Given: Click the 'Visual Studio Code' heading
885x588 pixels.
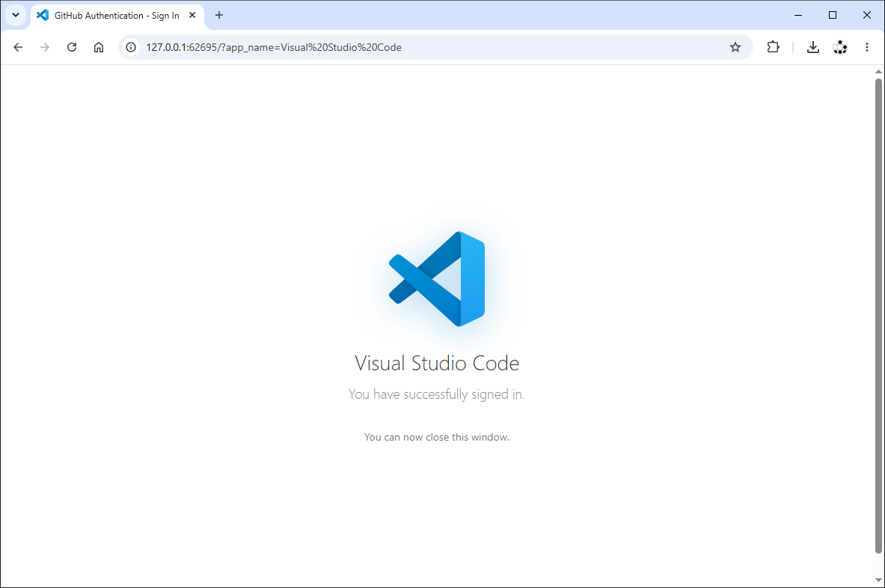Looking at the screenshot, I should 437,363.
